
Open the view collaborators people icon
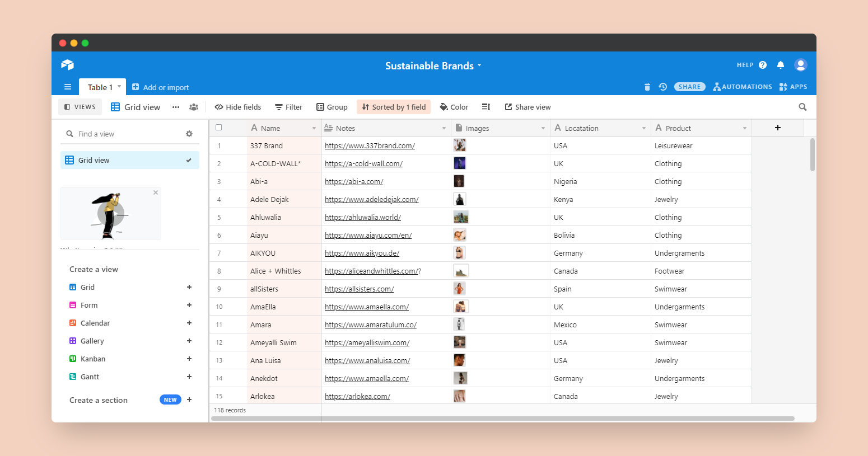[x=194, y=107]
